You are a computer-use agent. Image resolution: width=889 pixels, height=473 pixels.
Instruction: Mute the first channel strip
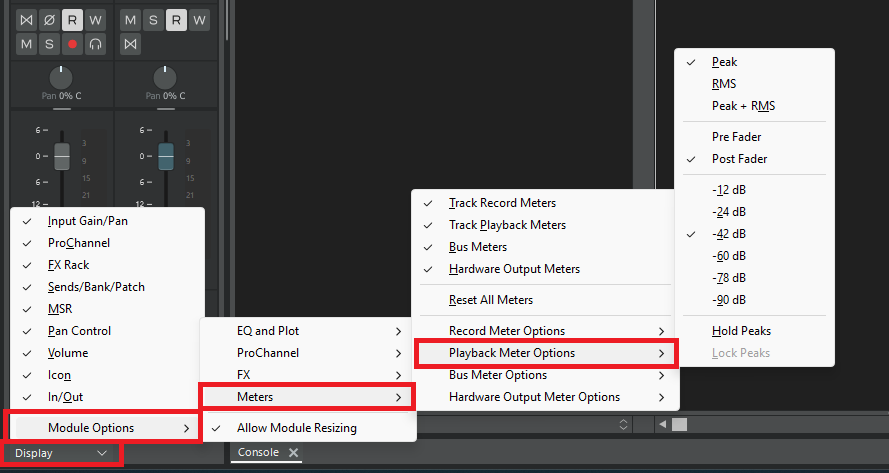coord(26,44)
